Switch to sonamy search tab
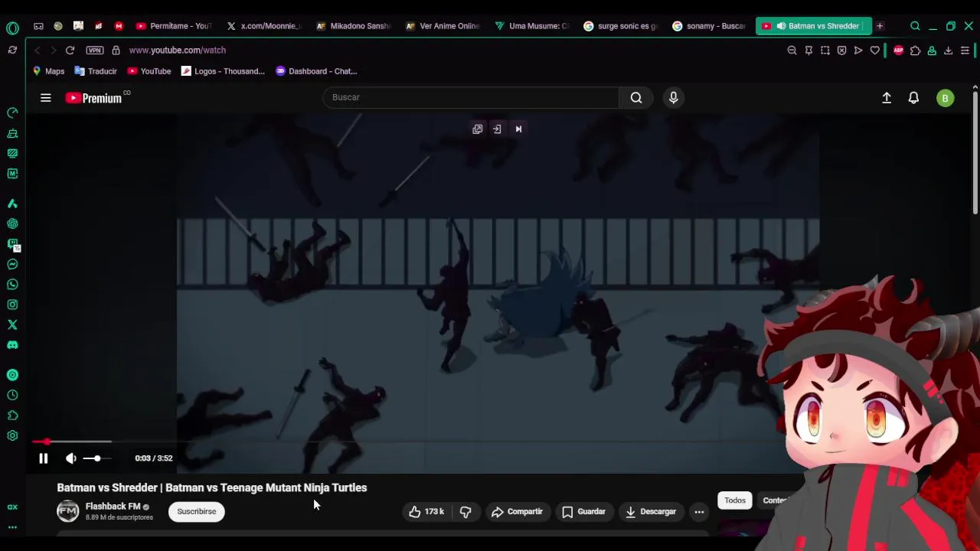The height and width of the screenshot is (551, 980). 710,26
